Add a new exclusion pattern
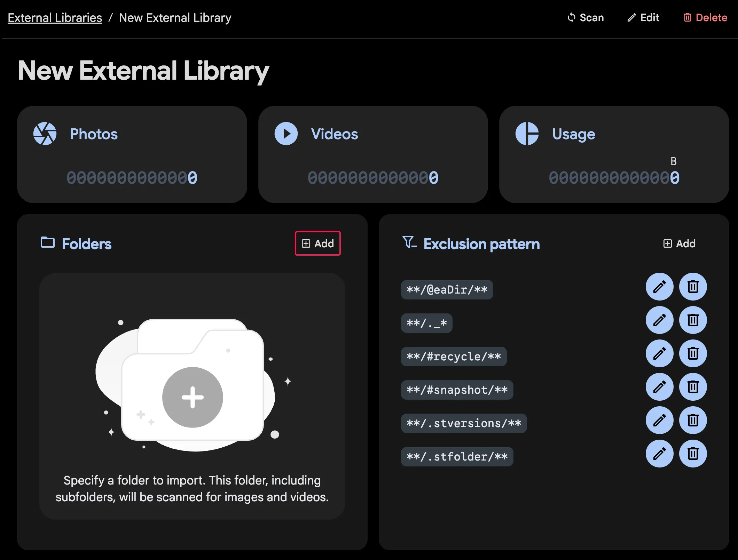This screenshot has width=738, height=560. (x=679, y=243)
